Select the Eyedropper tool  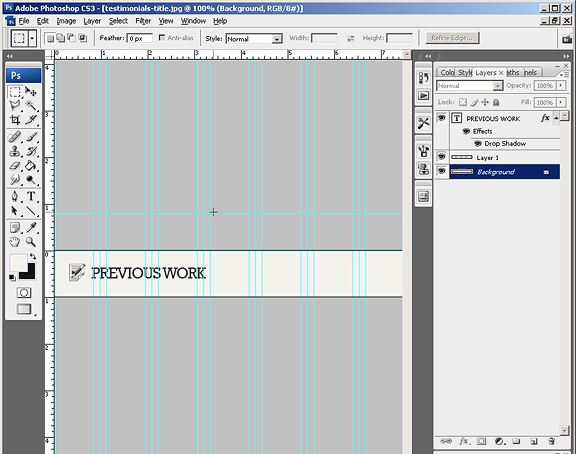(31, 228)
